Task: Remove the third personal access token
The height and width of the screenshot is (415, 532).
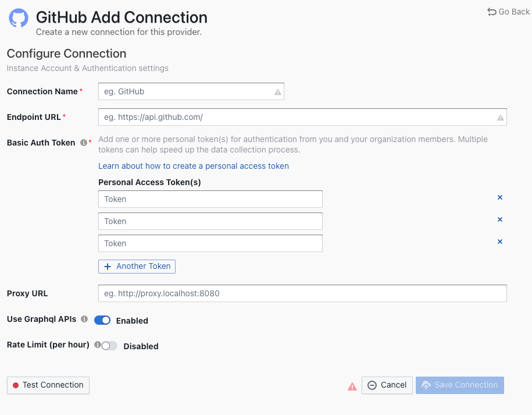Action: [x=499, y=242]
